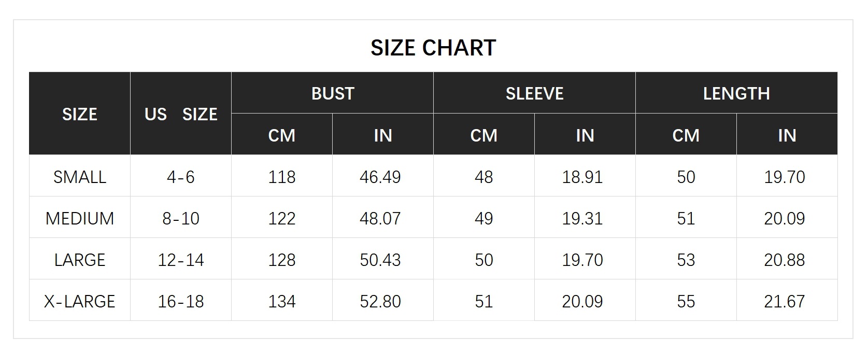Select the 20.88 length inches cell
The height and width of the screenshot is (352, 868).
coord(785,260)
